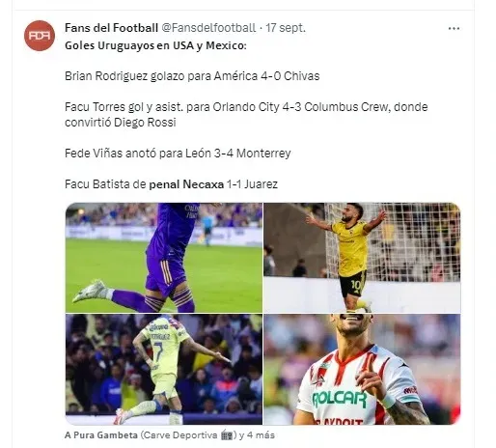Viewport: 496px width, 448px height.
Task: Open the A Pura Gambeta tagged account
Action: (x=101, y=435)
